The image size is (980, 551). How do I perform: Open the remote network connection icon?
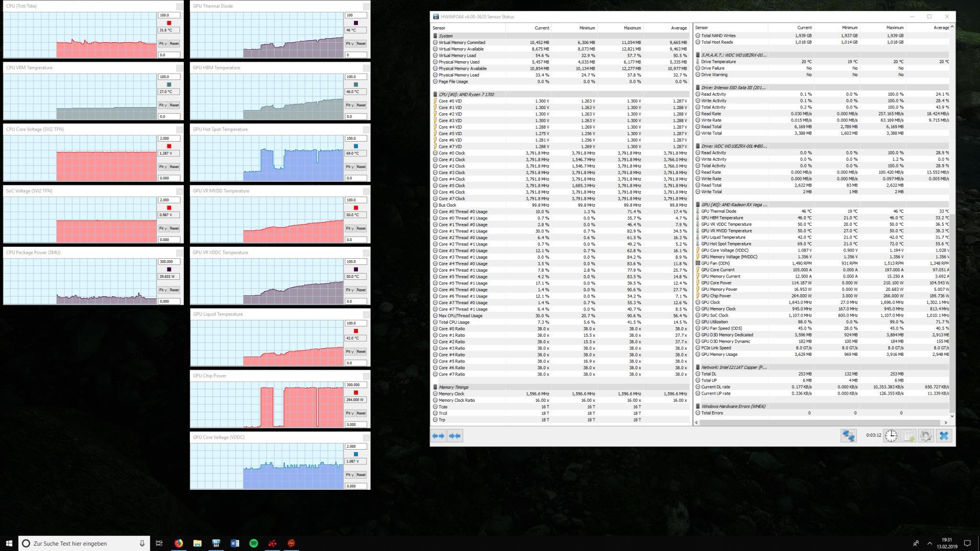tap(848, 436)
